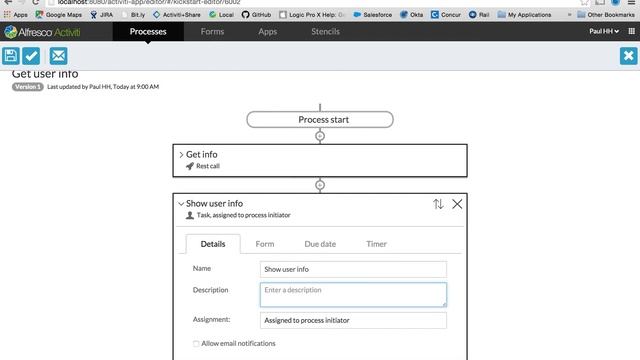The width and height of the screenshot is (640, 360).
Task: Switch to the Due date tab
Action: pyautogui.click(x=320, y=244)
